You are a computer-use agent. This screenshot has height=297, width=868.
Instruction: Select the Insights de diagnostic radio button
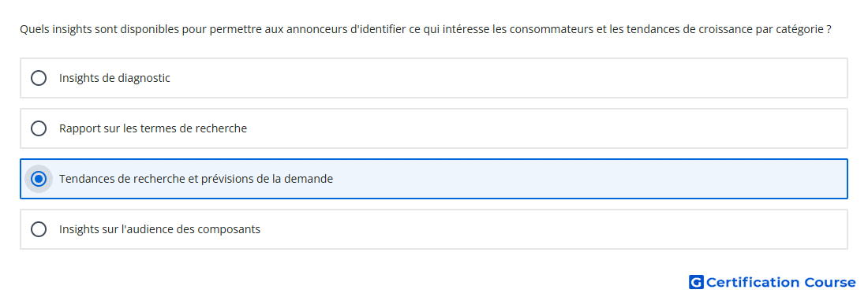(39, 78)
